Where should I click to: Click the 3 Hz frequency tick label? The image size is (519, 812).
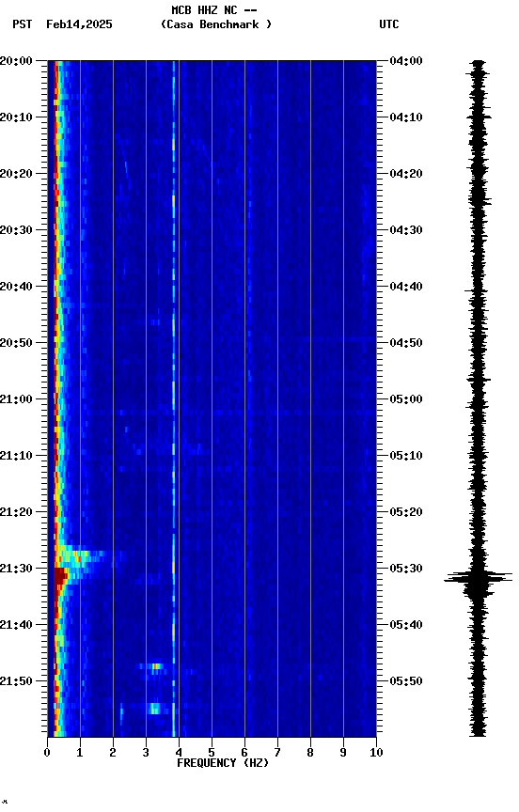click(x=146, y=753)
